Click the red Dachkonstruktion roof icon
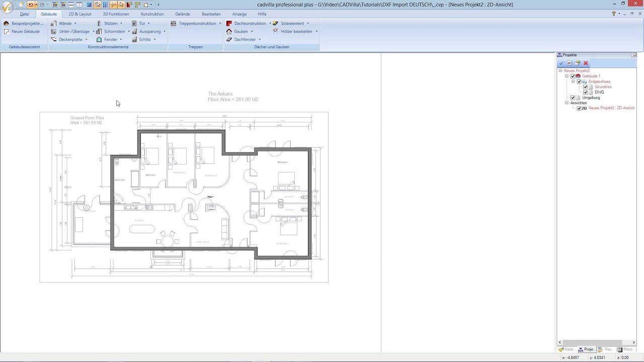The image size is (644, 362). pos(229,23)
